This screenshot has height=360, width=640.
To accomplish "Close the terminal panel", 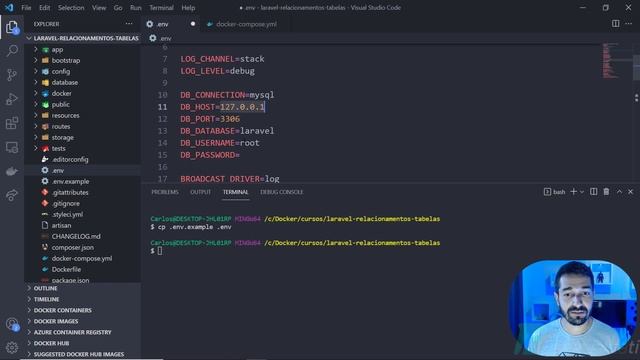I will coord(631,191).
